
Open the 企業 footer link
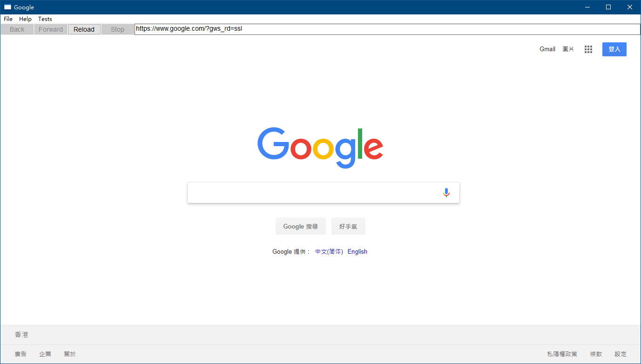pyautogui.click(x=45, y=354)
